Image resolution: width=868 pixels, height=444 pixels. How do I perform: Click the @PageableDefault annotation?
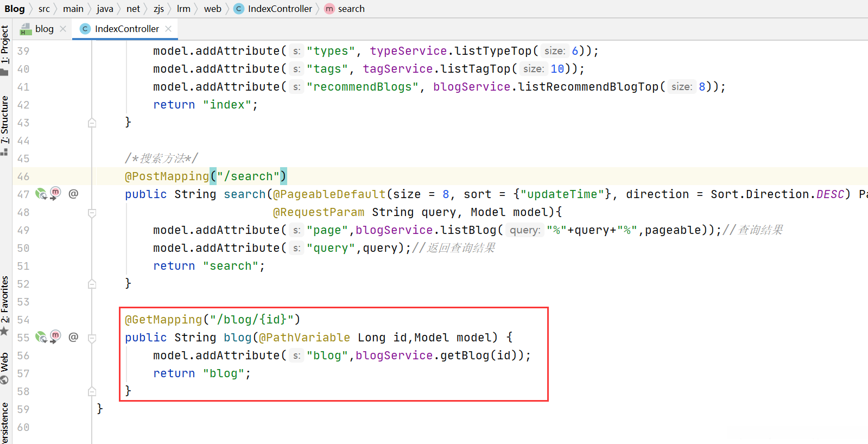(x=329, y=194)
